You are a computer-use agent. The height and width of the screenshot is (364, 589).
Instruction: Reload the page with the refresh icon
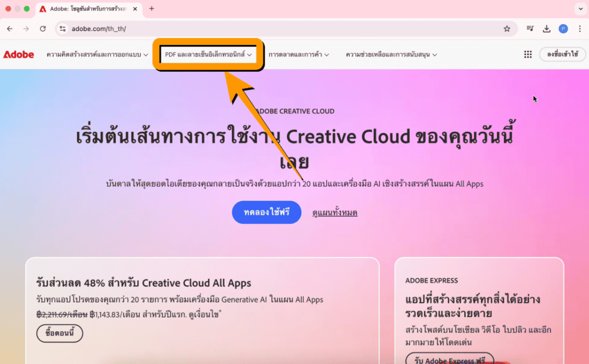tap(43, 28)
